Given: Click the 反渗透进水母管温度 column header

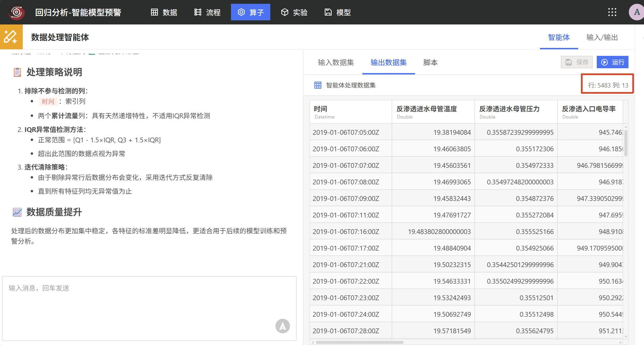Looking at the screenshot, I should [433, 112].
